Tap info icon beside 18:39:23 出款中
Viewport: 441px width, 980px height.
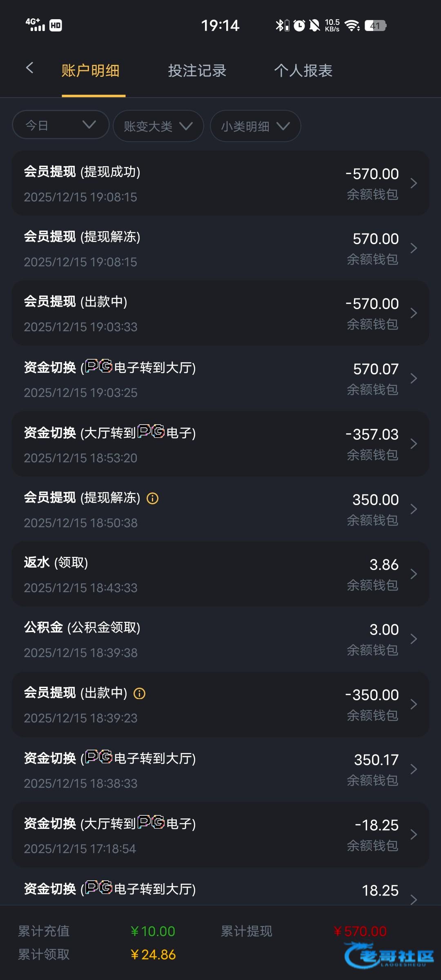[139, 693]
